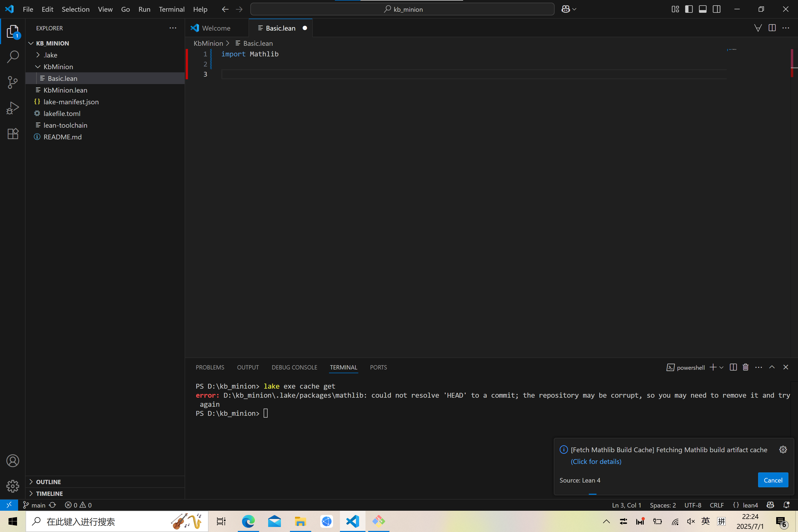Image resolution: width=798 pixels, height=532 pixels.
Task: Toggle the secondary side bar
Action: point(717,9)
